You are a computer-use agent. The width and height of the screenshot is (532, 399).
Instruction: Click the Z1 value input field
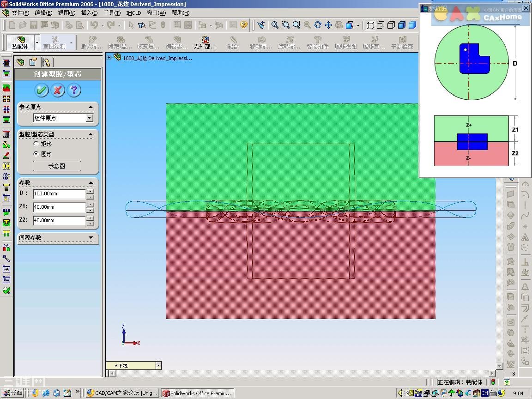[60, 207]
